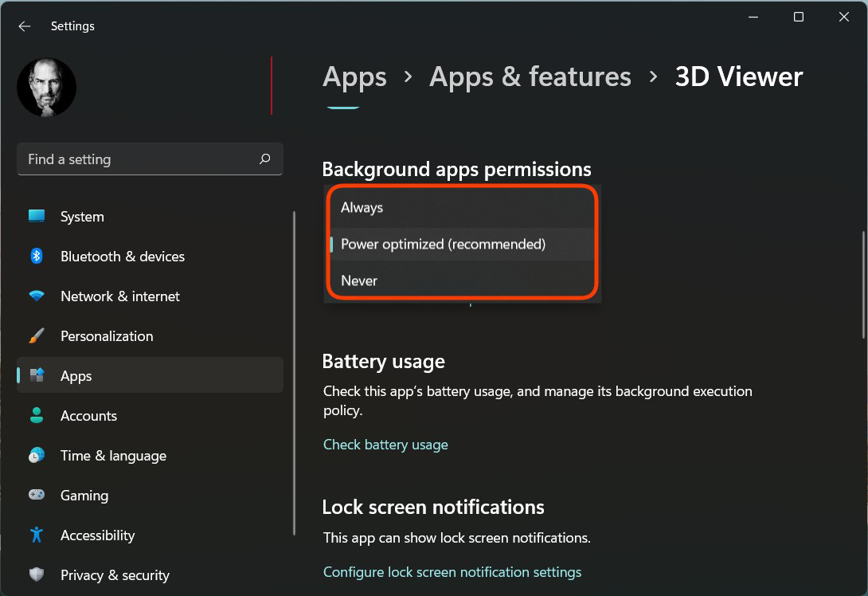Click the System monitor icon
The width and height of the screenshot is (868, 596).
37,216
